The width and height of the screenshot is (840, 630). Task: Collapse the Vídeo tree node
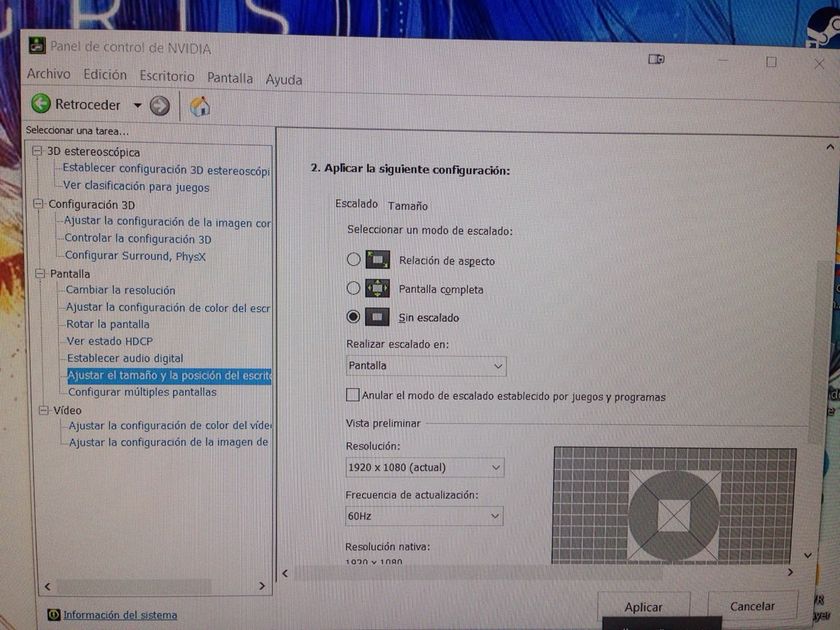(x=44, y=410)
